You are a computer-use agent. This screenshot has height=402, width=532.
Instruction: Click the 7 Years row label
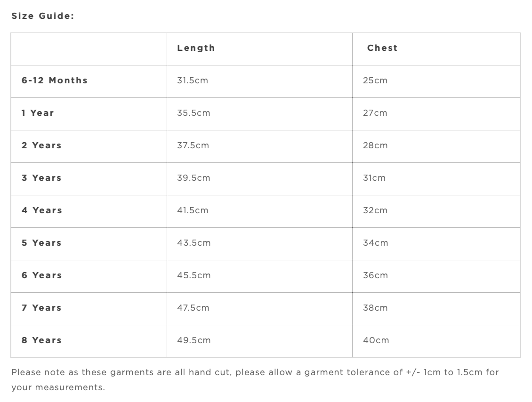click(41, 308)
